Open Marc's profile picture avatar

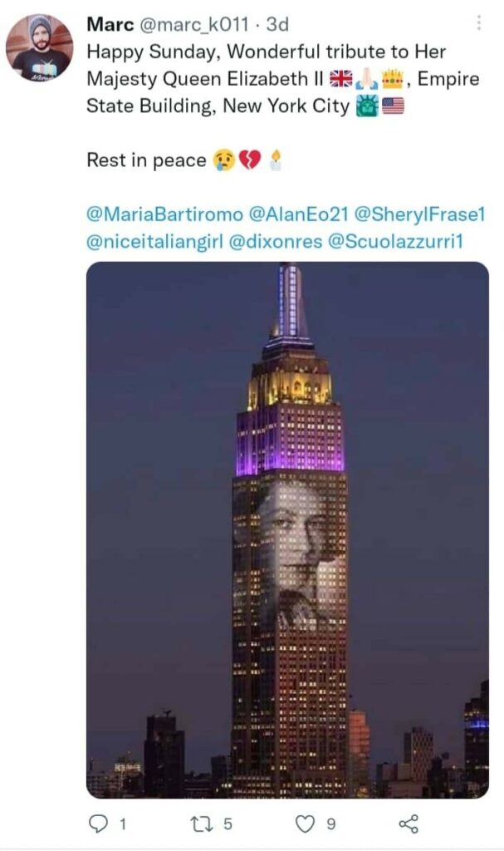[x=39, y=47]
